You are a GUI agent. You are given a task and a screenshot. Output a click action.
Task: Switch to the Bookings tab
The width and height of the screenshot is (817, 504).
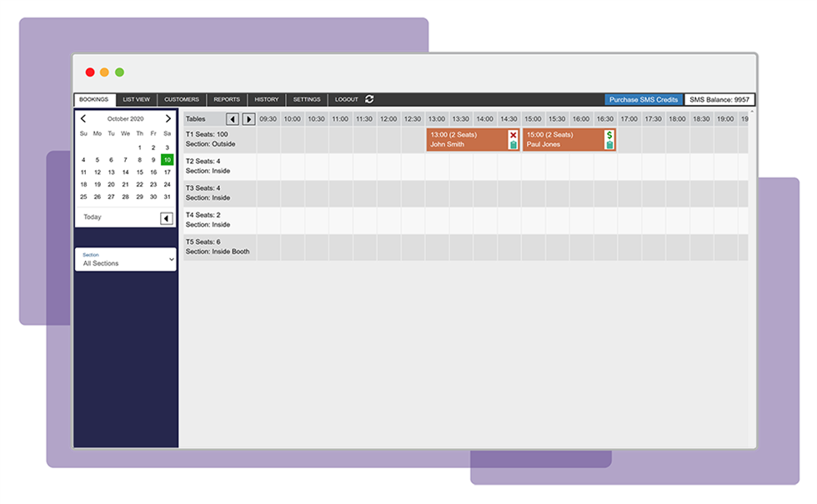click(94, 99)
